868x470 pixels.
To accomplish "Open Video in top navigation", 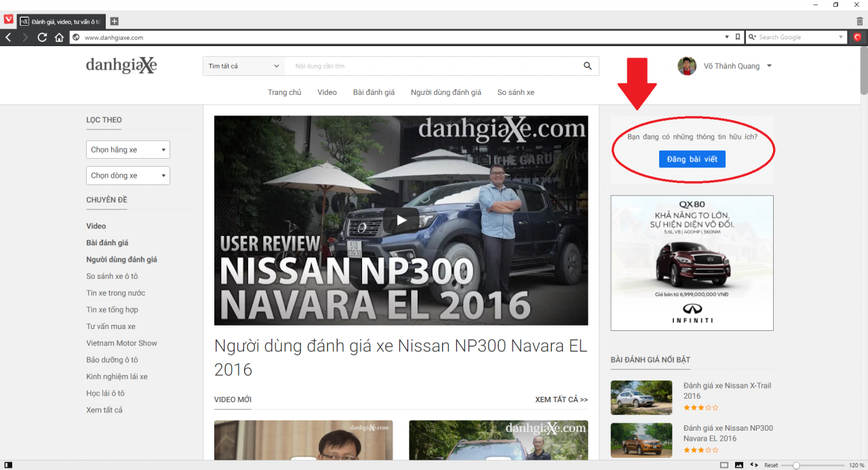I will point(327,92).
